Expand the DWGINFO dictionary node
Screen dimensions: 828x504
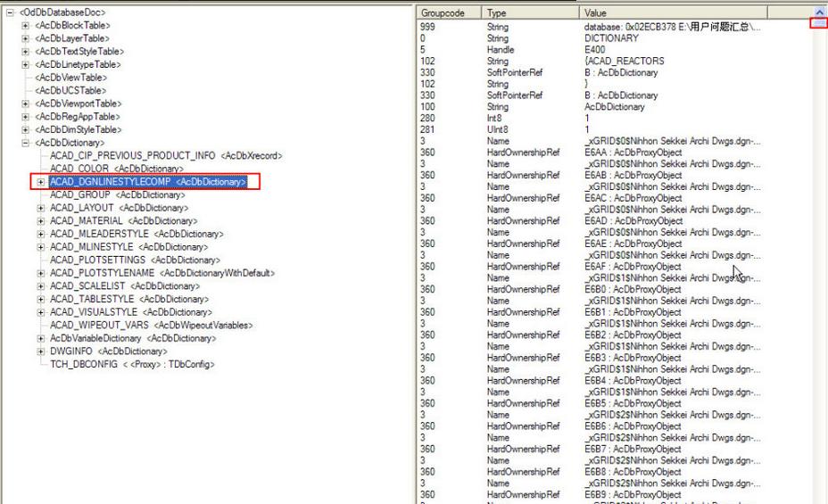[41, 351]
